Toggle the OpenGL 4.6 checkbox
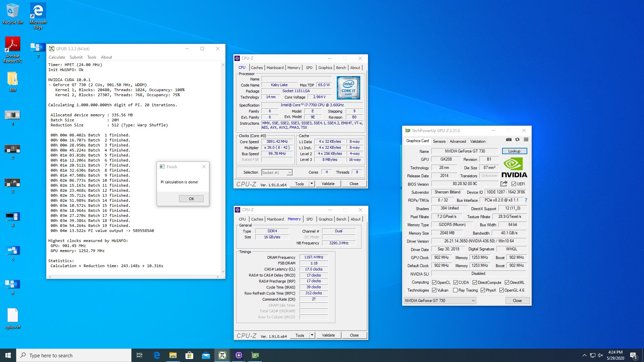 [501, 290]
